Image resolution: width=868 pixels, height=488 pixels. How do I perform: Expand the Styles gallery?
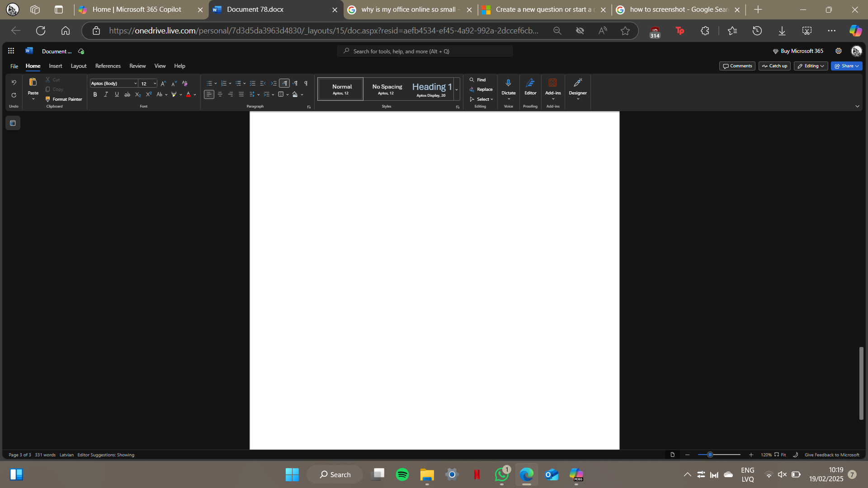pyautogui.click(x=457, y=89)
